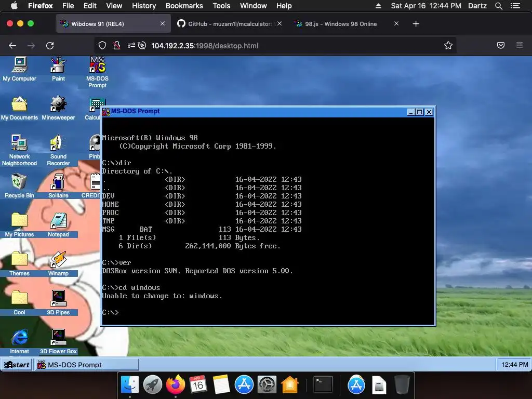The width and height of the screenshot is (532, 399).
Task: Open the Network Neighborhood icon
Action: [x=19, y=150]
